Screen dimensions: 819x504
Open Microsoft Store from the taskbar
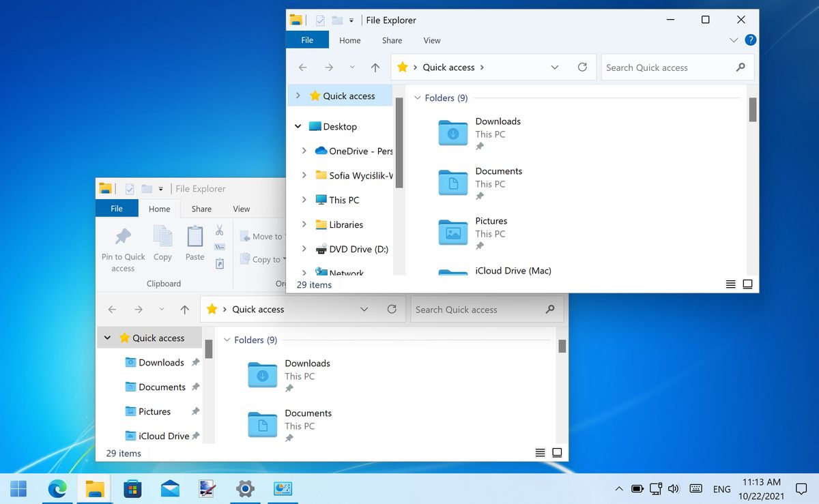(132, 489)
